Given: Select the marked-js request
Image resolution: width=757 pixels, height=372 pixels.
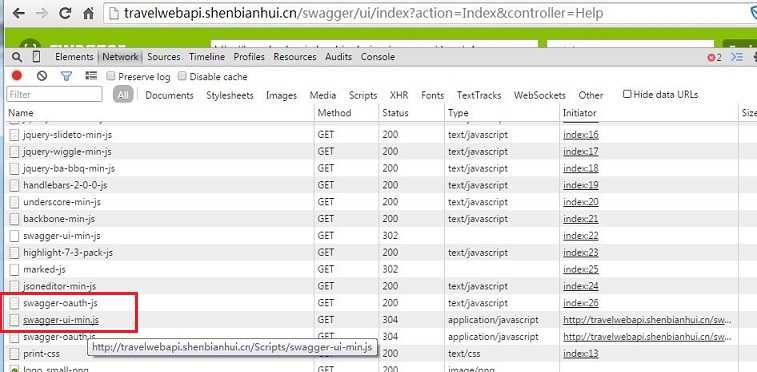Looking at the screenshot, I should (x=44, y=269).
